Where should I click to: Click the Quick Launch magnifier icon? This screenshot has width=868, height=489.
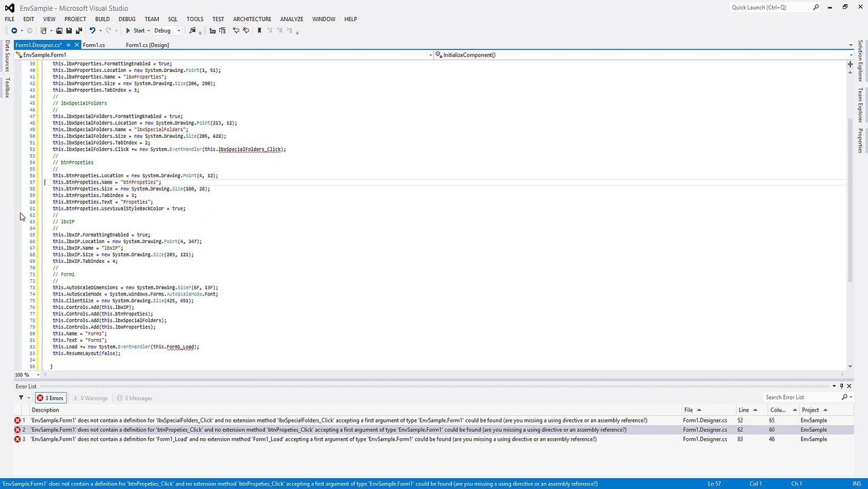coord(816,7)
